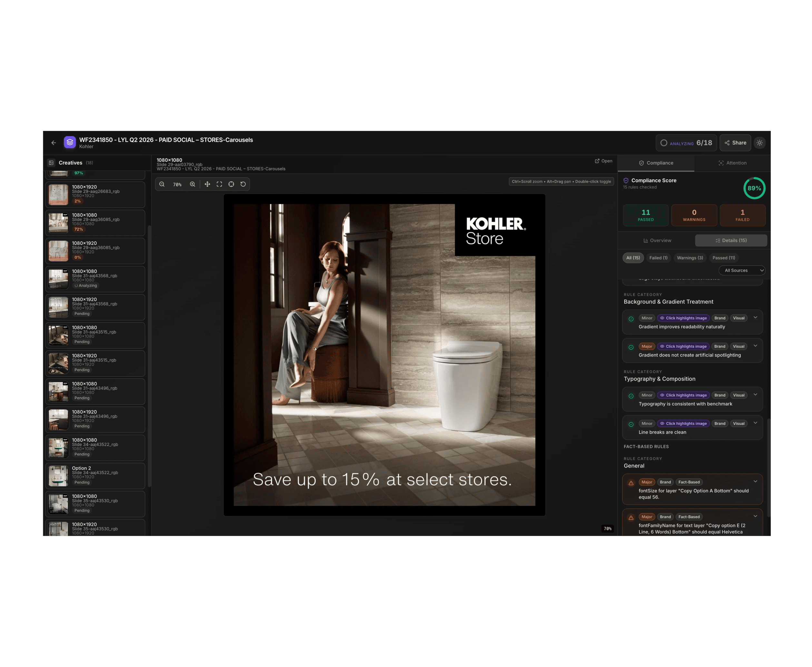Click the Creatives panel image icon
Viewport: 812px width, 667px height.
pos(52,163)
